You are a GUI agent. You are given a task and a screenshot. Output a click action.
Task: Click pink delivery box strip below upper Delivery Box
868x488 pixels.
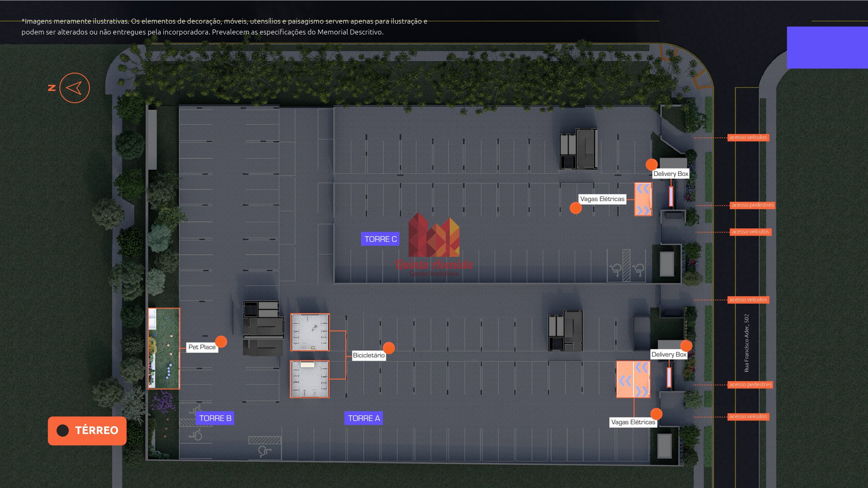click(x=671, y=196)
